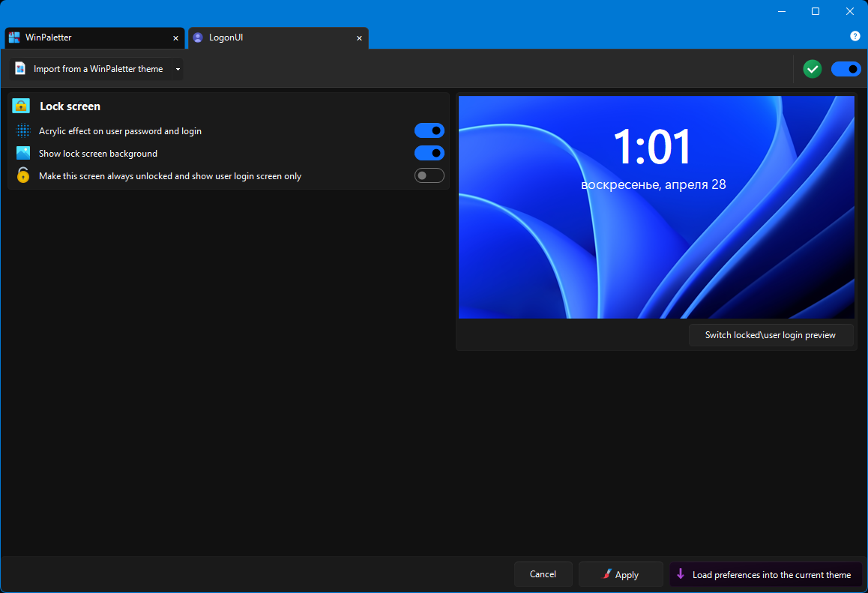
Task: Click the WinPaletter theme file icon
Action: coord(20,69)
